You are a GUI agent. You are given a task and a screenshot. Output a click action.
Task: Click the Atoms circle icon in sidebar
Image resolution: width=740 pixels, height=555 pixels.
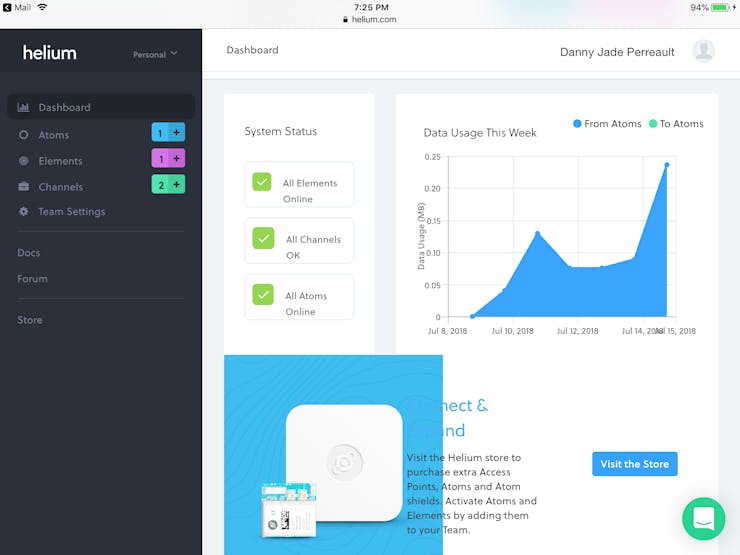click(x=23, y=135)
